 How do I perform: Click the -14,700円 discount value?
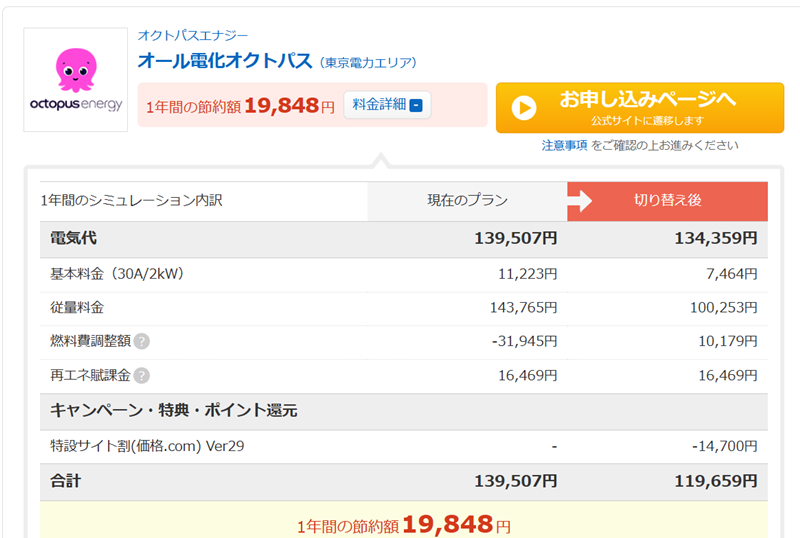724,446
